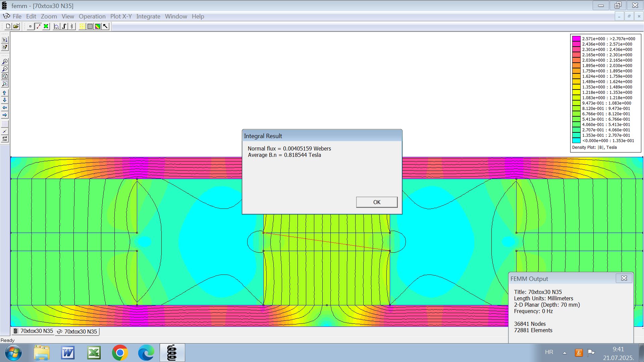Close the FEMM Output window

(624, 279)
